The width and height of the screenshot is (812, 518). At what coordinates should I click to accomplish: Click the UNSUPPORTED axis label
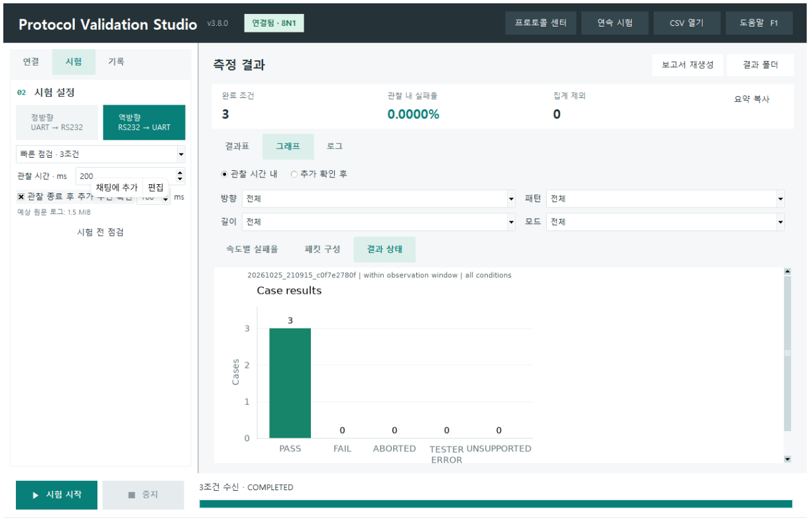point(499,448)
